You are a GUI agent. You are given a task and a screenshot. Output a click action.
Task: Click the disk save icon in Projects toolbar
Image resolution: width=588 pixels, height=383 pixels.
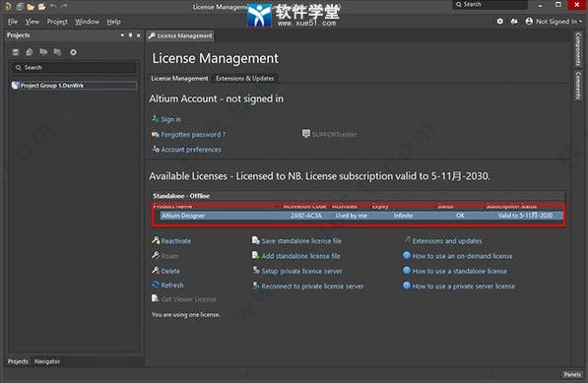[16, 52]
